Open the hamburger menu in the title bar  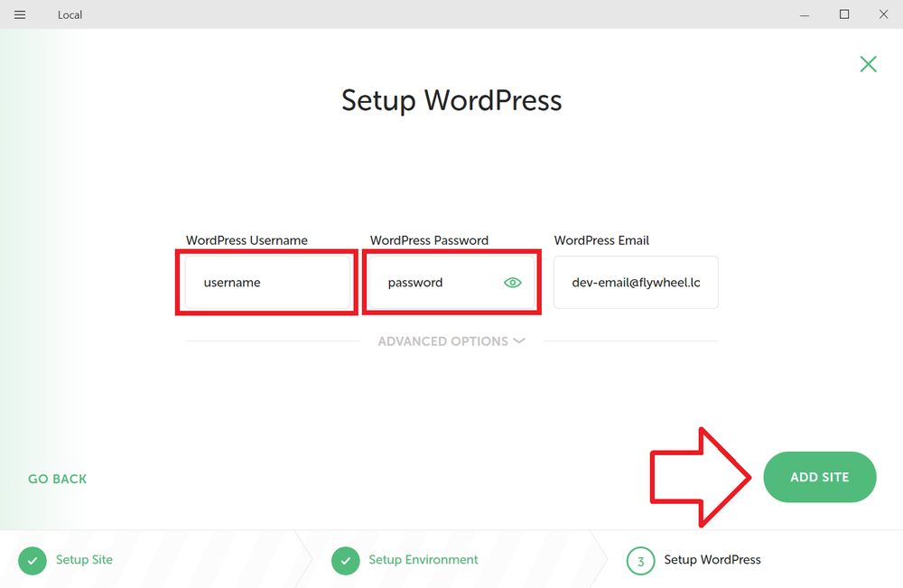click(20, 15)
